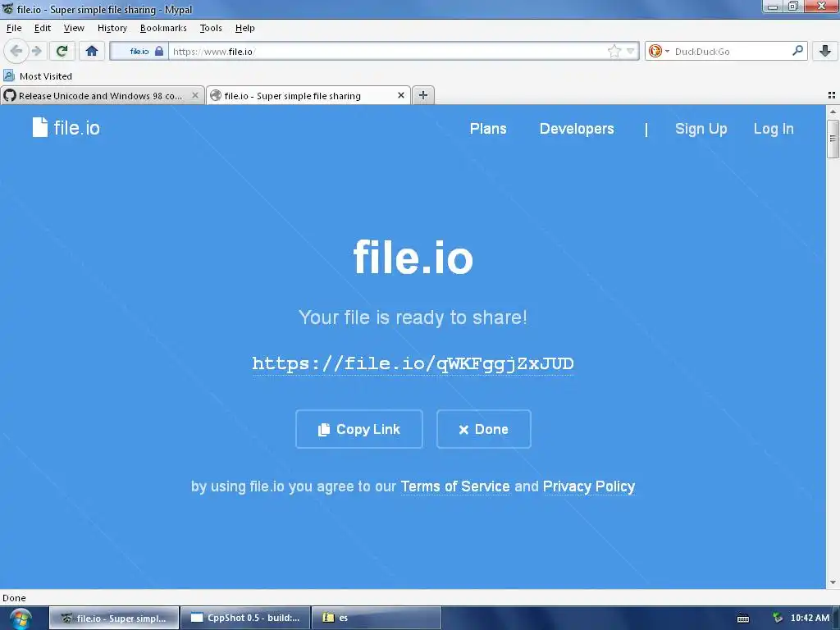Click the file.io page logo icon
Viewport: 840px width, 630px height.
pyautogui.click(x=40, y=127)
